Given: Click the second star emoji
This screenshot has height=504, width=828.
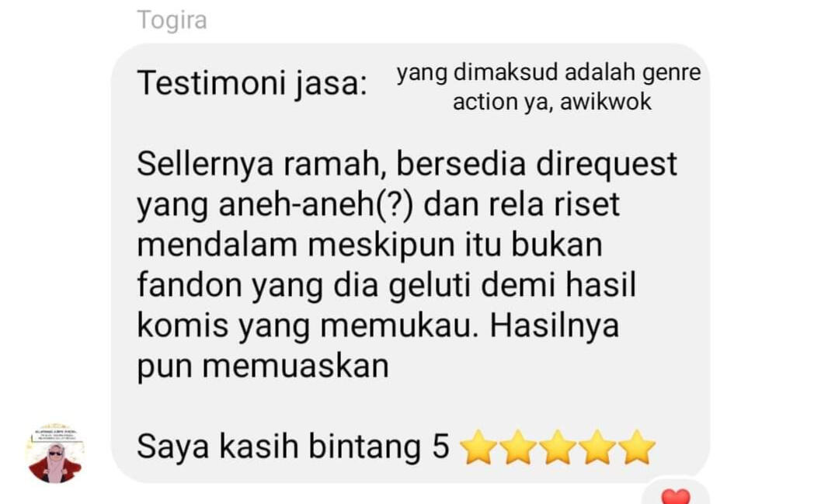Looking at the screenshot, I should tap(518, 447).
